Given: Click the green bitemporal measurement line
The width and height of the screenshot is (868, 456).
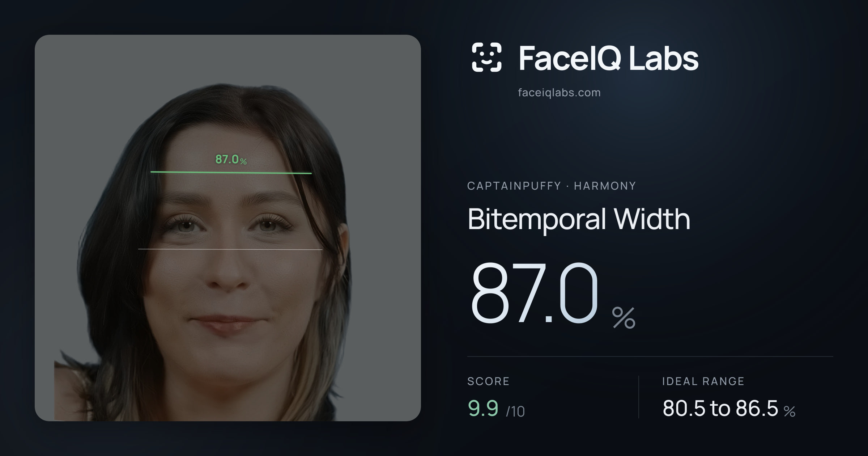Looking at the screenshot, I should click(231, 172).
